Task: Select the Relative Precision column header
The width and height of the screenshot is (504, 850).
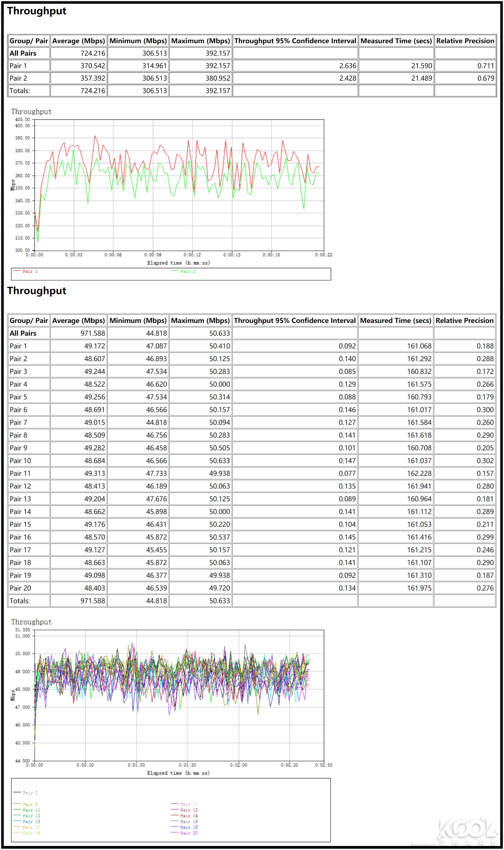Action: [466, 41]
